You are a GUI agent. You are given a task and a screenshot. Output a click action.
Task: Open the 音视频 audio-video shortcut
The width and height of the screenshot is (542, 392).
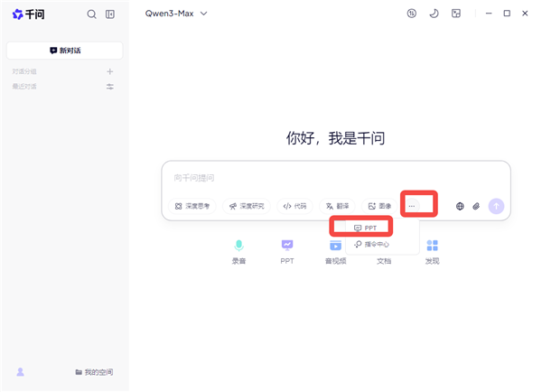(x=335, y=252)
